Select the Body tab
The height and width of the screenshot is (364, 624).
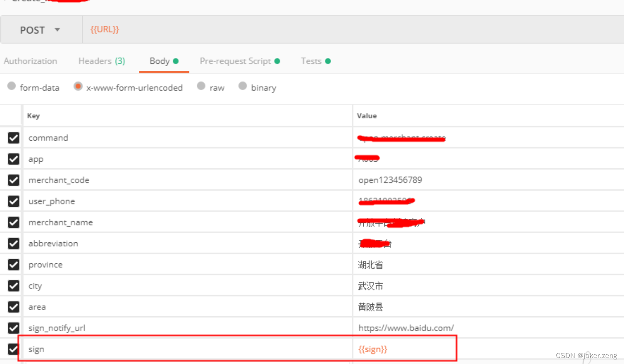tap(159, 61)
